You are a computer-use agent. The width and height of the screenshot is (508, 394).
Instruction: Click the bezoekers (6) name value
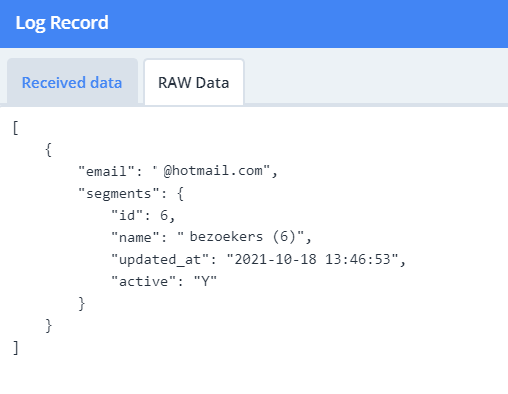point(242,237)
